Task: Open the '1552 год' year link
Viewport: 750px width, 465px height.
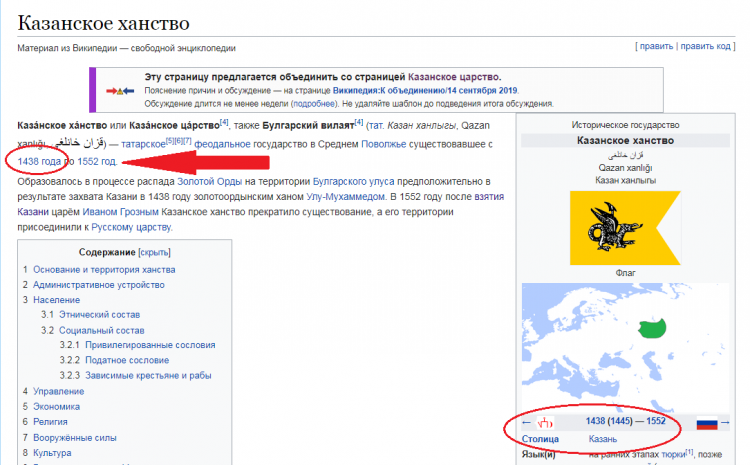Action: tap(97, 161)
